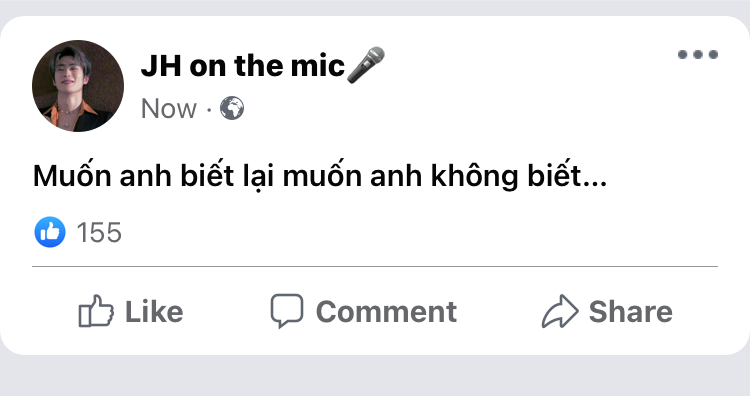Image resolution: width=750 pixels, height=396 pixels.
Task: Open the three-dot post options menu
Action: click(698, 55)
